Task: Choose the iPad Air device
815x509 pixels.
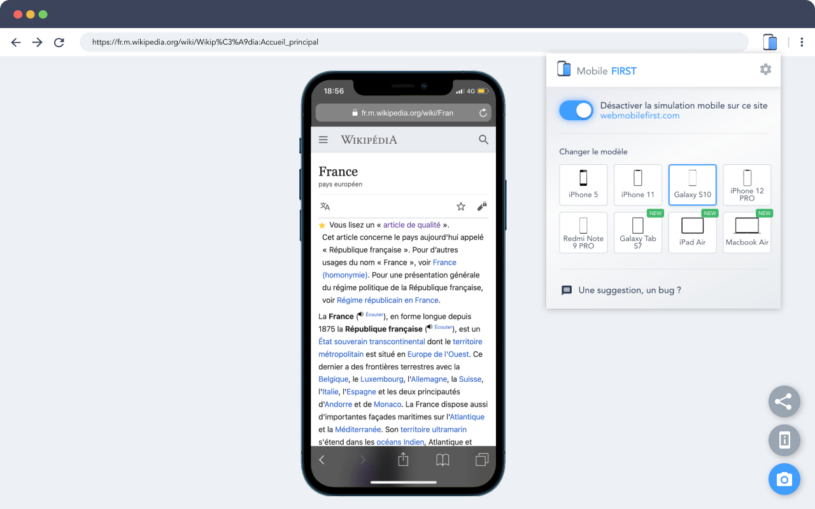Action: point(692,232)
